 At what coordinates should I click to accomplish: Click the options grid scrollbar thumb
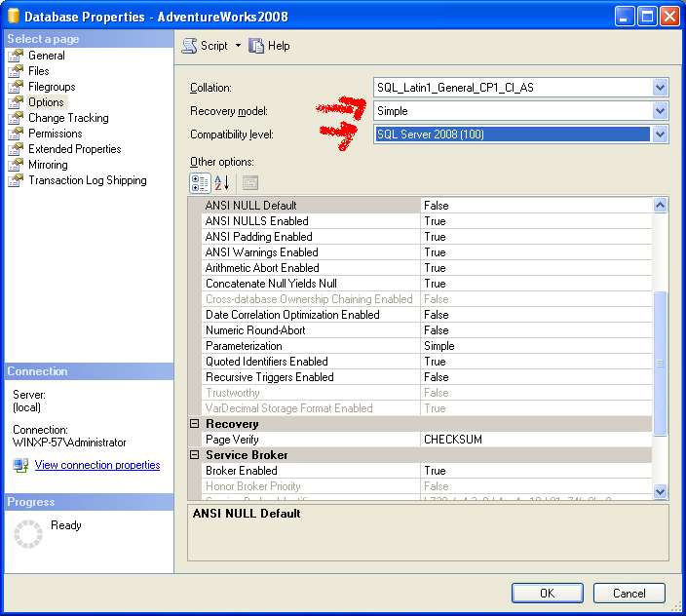click(661, 364)
